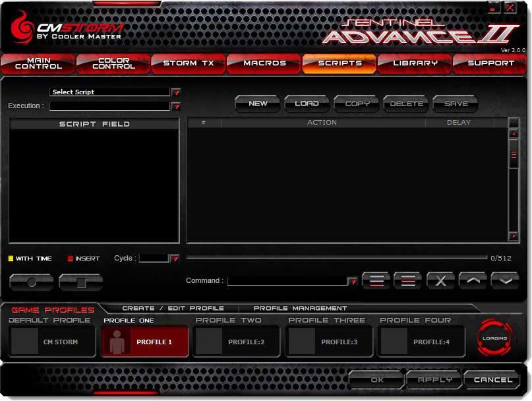Confirm with the OK button

tap(376, 380)
